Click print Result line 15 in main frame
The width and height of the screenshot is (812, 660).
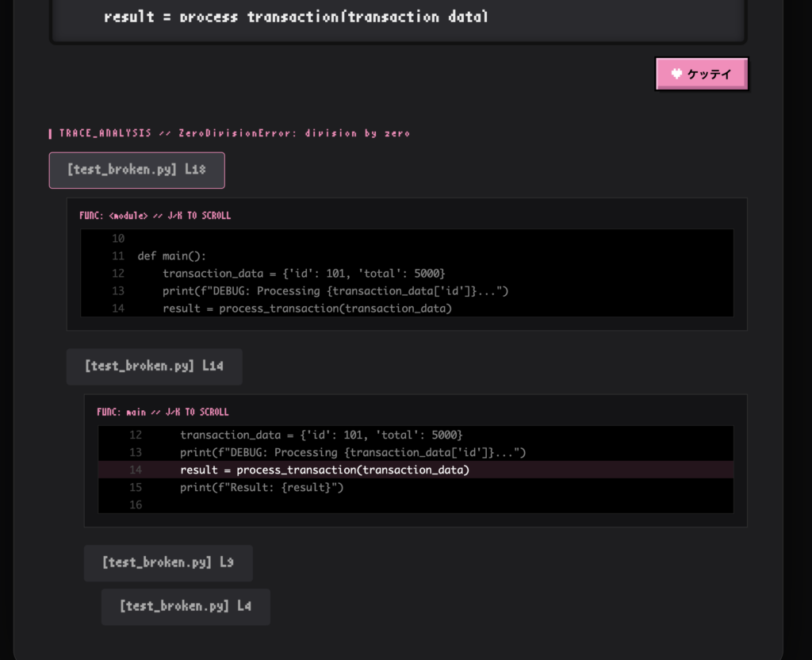[262, 487]
